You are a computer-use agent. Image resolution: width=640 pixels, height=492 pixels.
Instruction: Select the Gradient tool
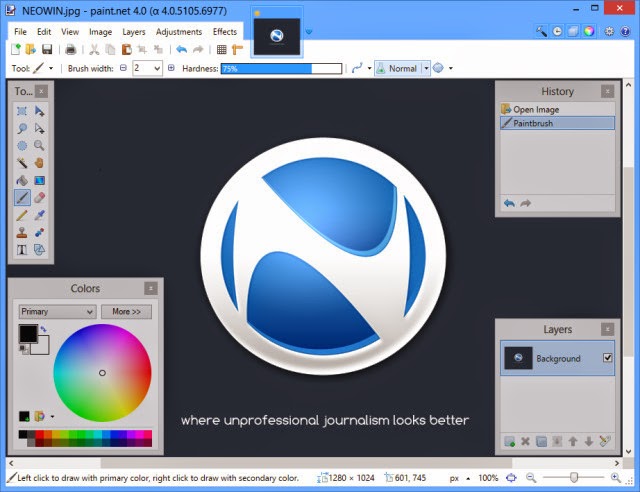(39, 180)
